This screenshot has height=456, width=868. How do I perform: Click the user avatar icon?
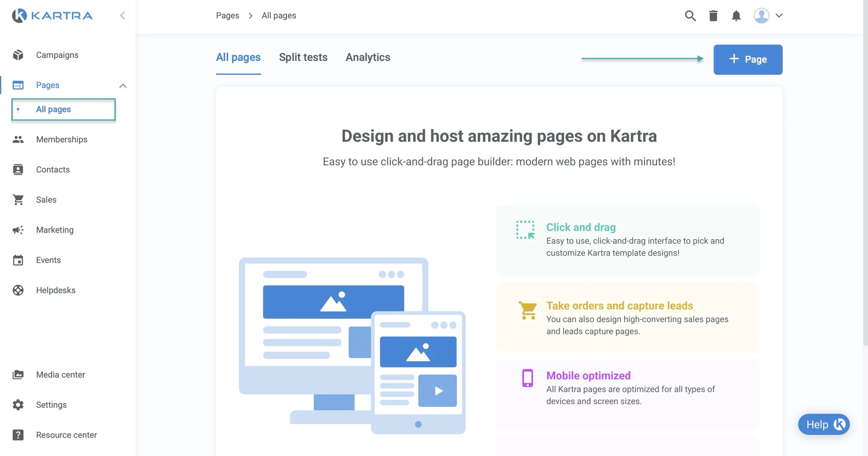[x=761, y=16]
